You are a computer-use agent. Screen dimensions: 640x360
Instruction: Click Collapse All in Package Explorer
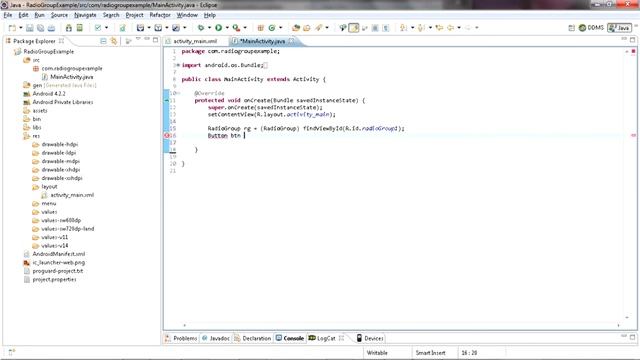pos(103,41)
